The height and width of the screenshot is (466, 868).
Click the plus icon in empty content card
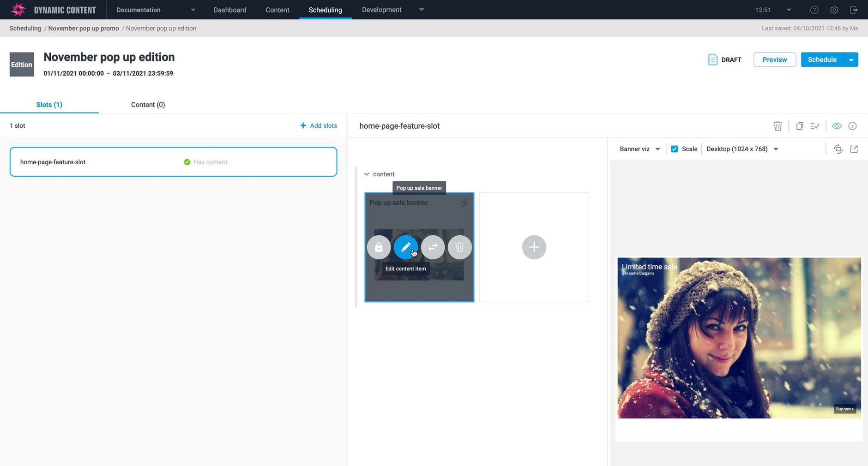[x=534, y=247]
